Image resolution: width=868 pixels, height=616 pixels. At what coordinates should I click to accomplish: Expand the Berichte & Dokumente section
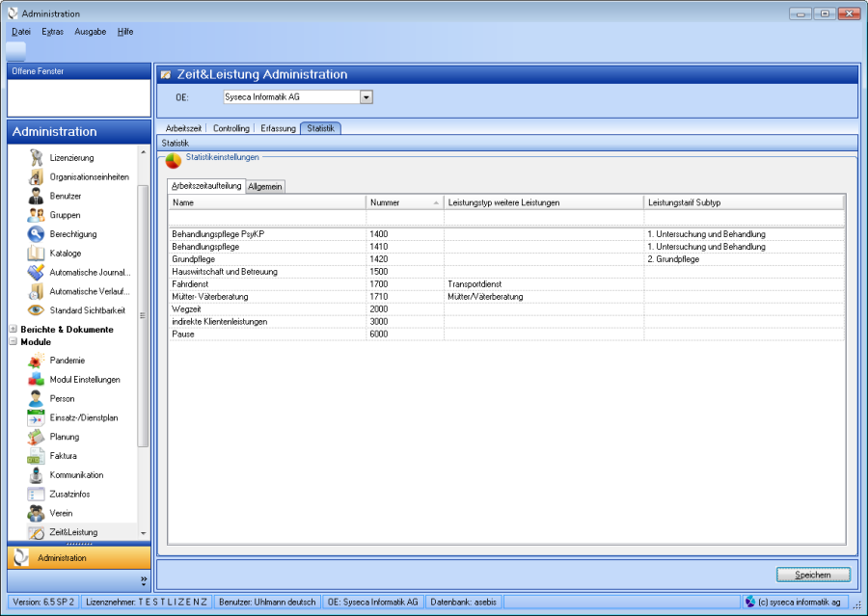14,330
